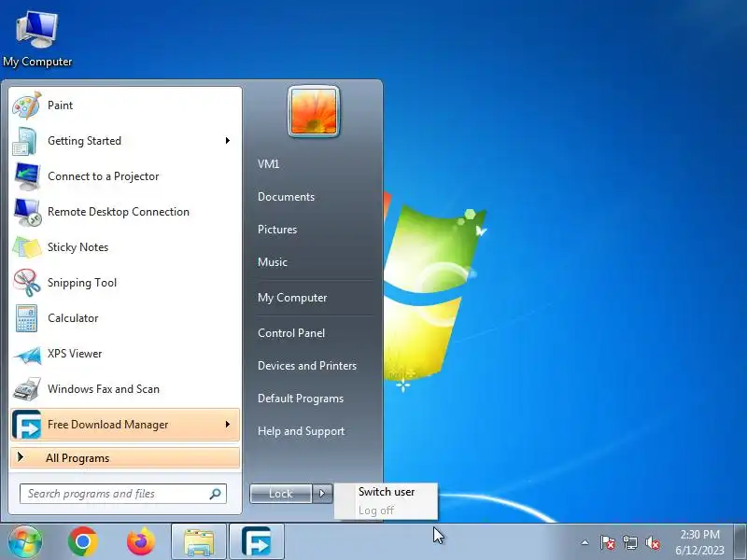747x560 pixels.
Task: Expand Free Download Manager jump list arrow
Action: click(228, 424)
